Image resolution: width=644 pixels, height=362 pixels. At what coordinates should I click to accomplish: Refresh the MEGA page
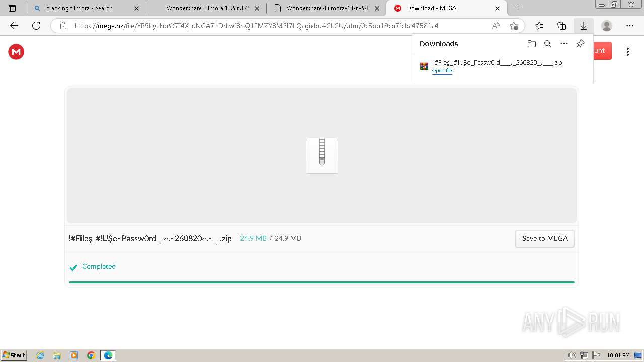click(x=36, y=26)
